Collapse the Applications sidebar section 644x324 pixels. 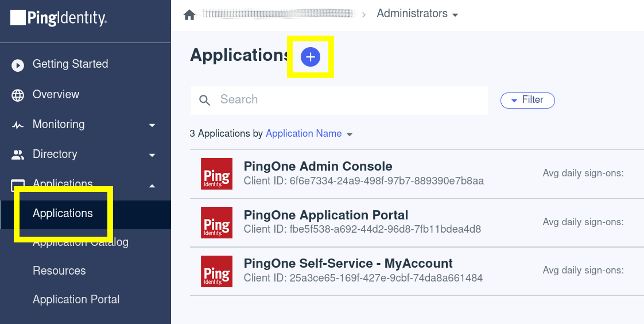point(152,185)
